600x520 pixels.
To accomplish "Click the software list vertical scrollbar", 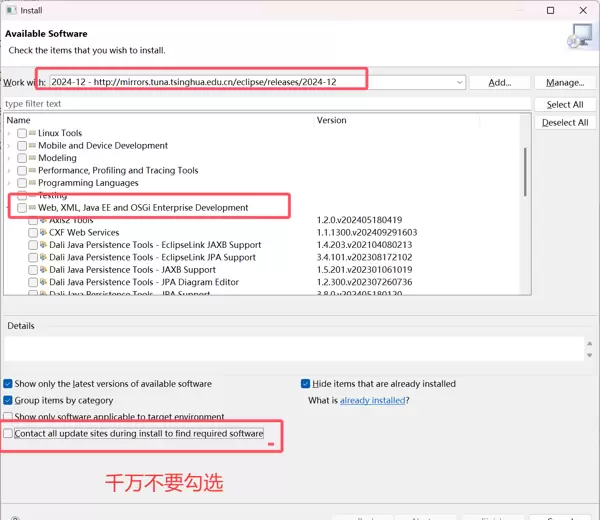I will click(x=525, y=170).
